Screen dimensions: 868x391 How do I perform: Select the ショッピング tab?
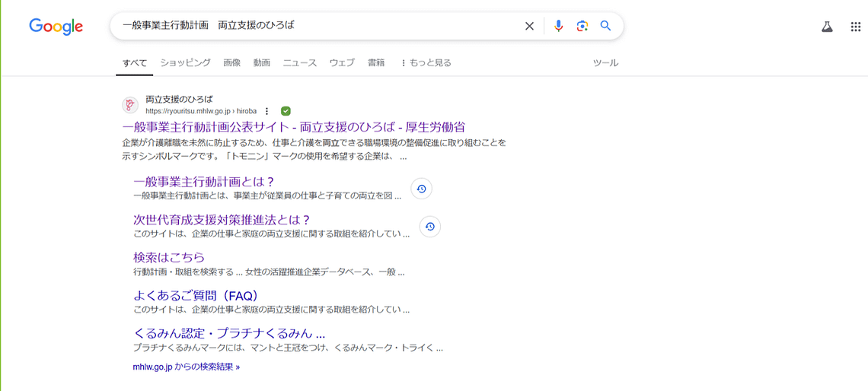point(185,63)
